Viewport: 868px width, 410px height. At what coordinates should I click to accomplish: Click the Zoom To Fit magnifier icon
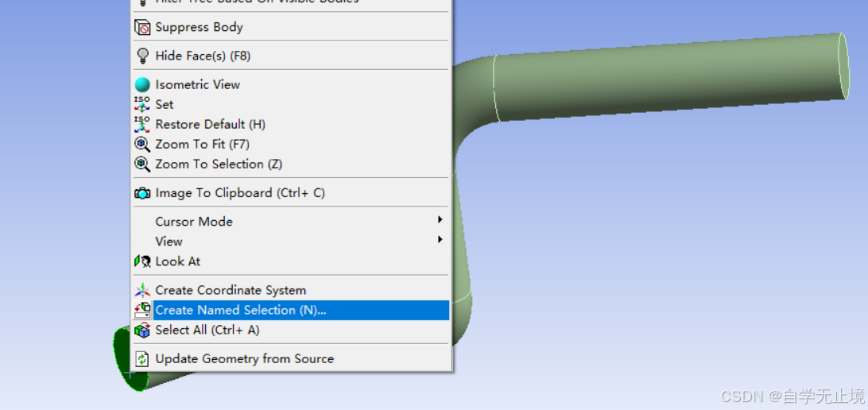tap(142, 145)
